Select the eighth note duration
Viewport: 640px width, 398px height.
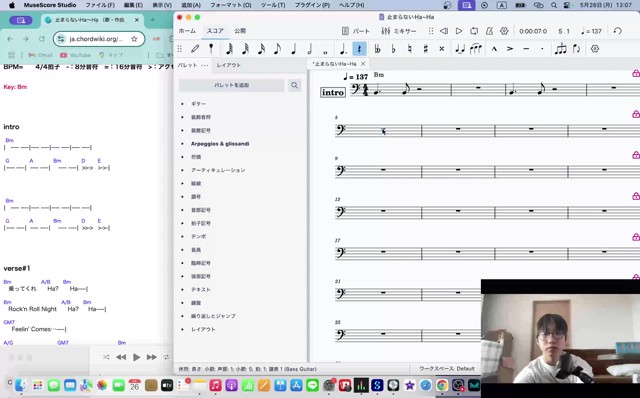(278, 49)
